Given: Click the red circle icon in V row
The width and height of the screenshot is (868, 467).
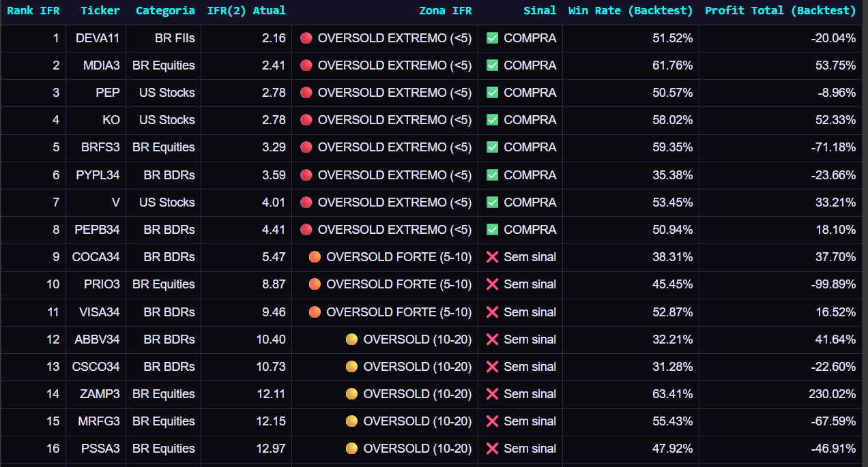Looking at the screenshot, I should (x=306, y=202).
